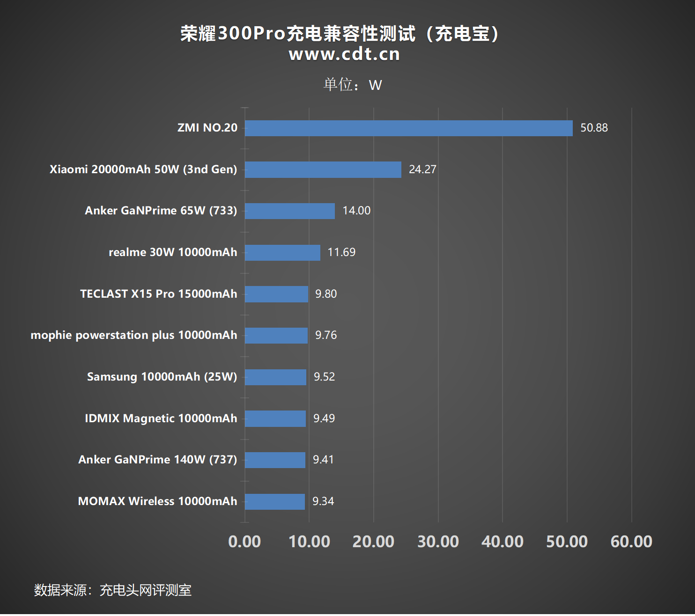Click the 50.00 axis label
This screenshot has height=616, width=695.
tap(567, 542)
